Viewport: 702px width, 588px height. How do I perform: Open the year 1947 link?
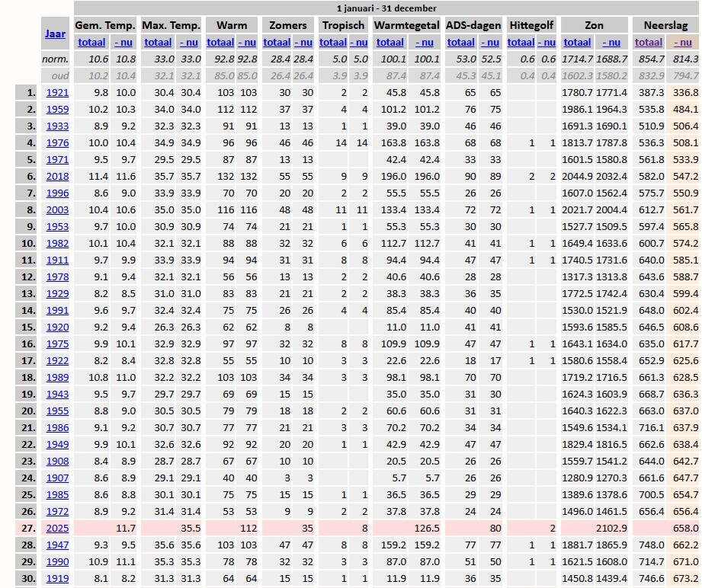coord(57,545)
